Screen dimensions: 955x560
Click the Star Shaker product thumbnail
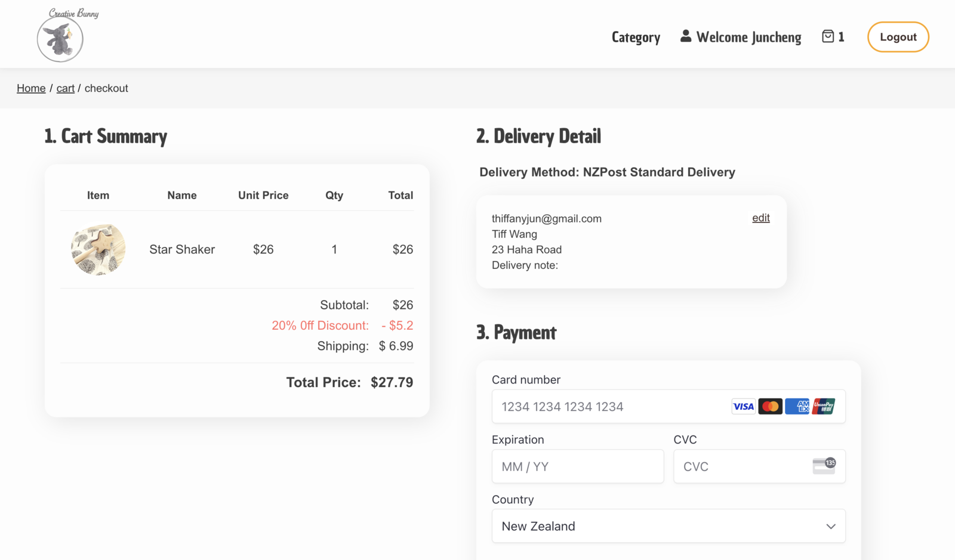(x=98, y=249)
